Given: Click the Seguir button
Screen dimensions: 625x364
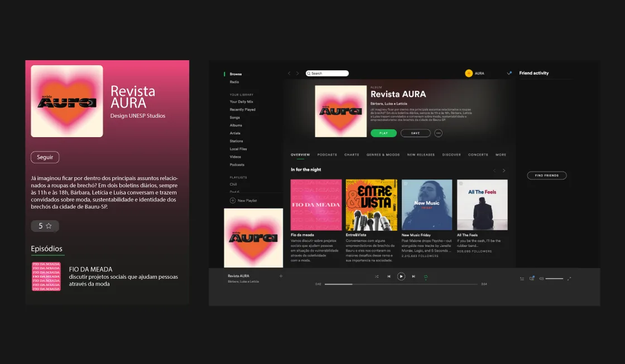Looking at the screenshot, I should pos(45,157).
